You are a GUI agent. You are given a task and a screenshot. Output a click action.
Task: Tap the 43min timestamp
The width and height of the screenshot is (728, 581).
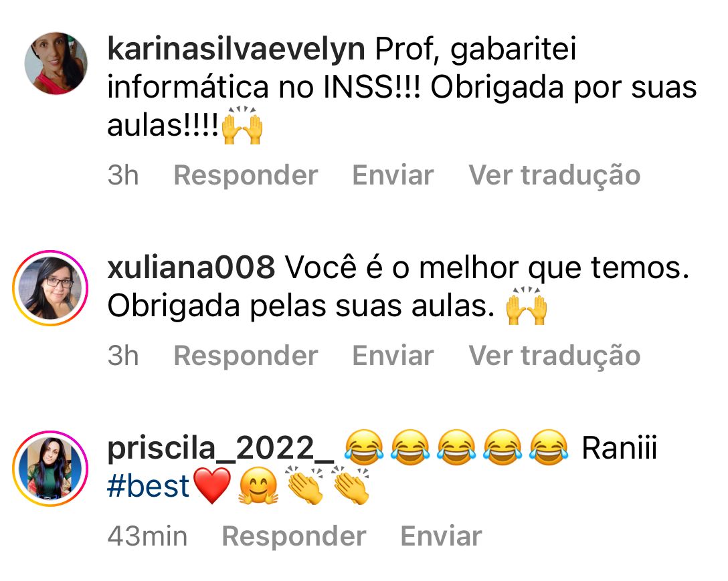(x=147, y=536)
